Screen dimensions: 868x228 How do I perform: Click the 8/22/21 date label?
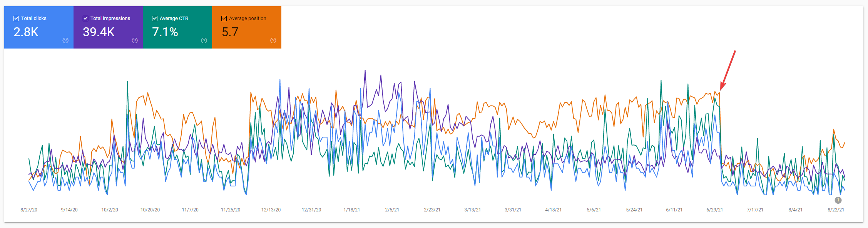(836, 210)
